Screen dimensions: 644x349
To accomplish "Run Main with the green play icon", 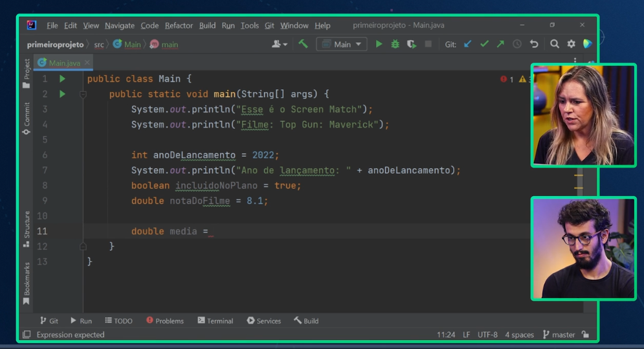I will click(x=379, y=44).
